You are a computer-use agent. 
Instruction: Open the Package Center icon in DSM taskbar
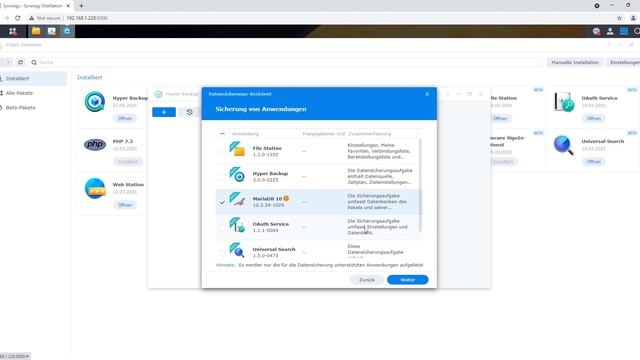(x=51, y=31)
